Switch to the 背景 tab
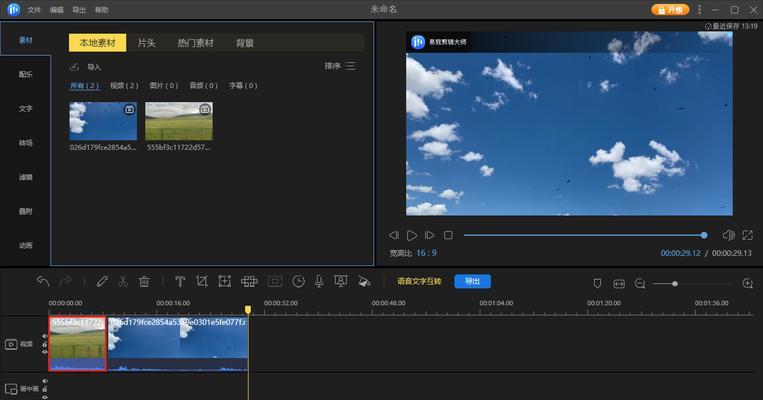The height and width of the screenshot is (400, 763). coord(245,43)
